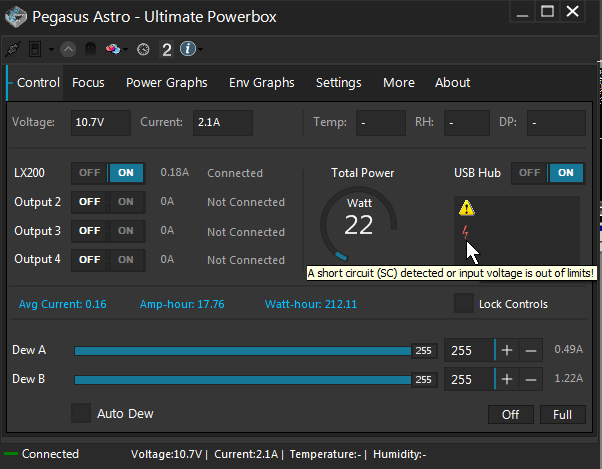Expand the dropdown next to color palette icon
This screenshot has width=602, height=469.
tap(125, 50)
